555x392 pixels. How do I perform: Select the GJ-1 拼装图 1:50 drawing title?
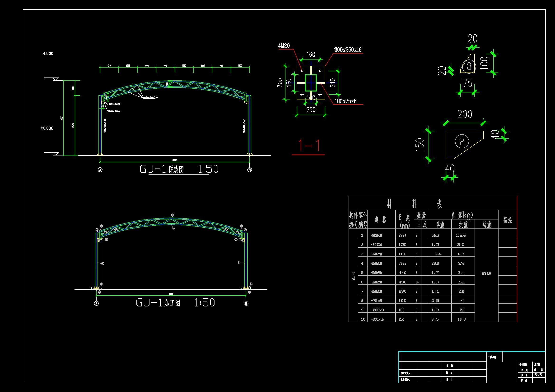click(x=179, y=169)
